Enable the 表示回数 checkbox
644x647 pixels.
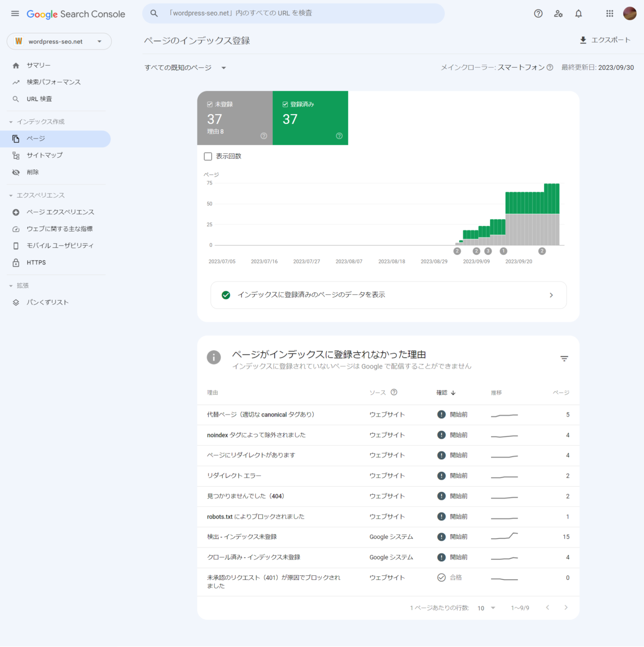(x=208, y=156)
